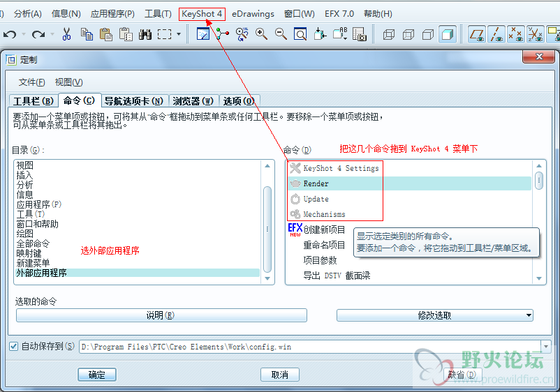Select the Cut scissors icon
The image size is (560, 392).
pos(66,34)
